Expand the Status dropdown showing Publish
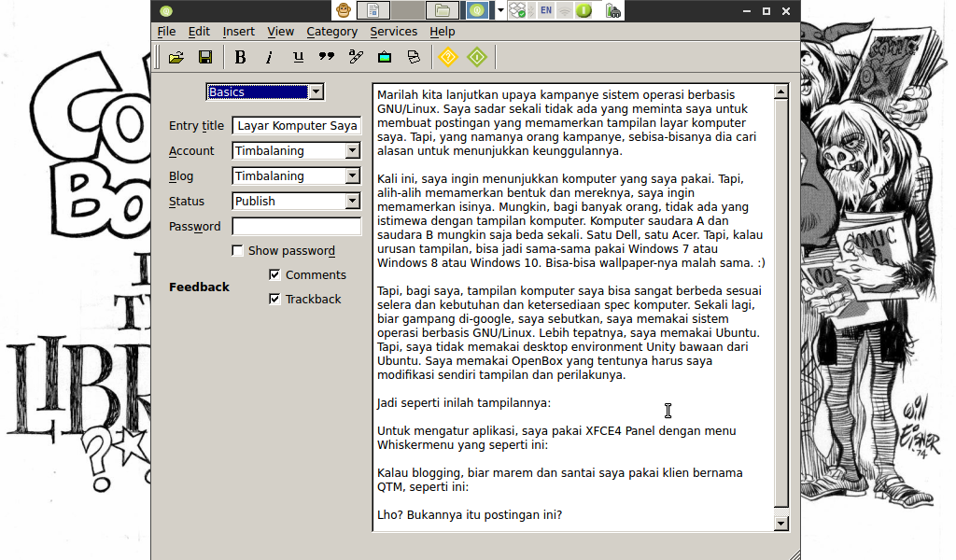 tap(352, 201)
